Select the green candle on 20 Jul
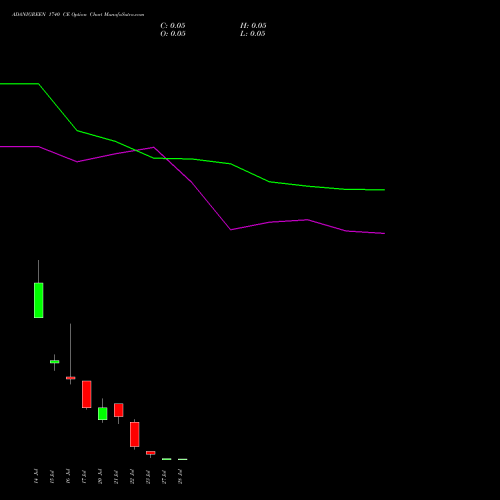 point(103,414)
